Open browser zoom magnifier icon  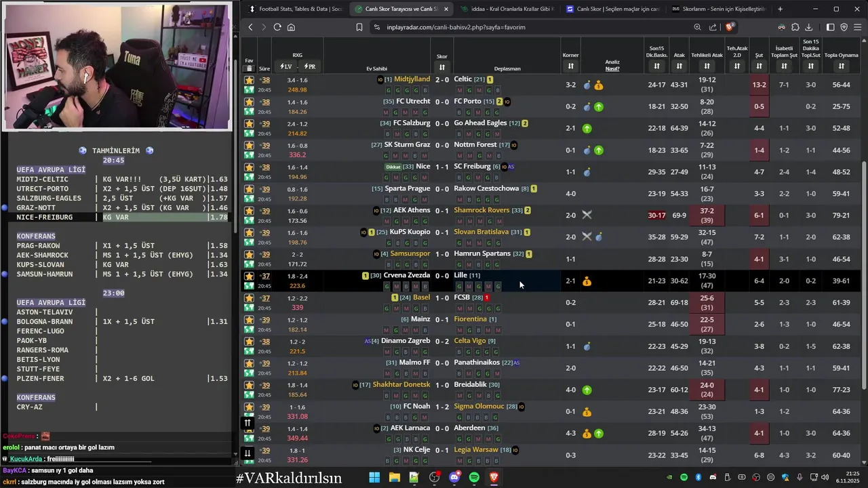[697, 27]
